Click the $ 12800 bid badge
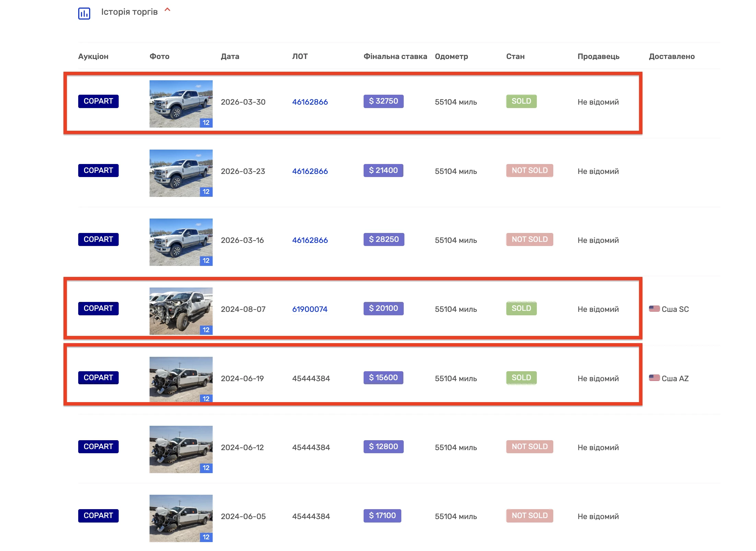Viewport: 756px width, 551px height. point(383,447)
